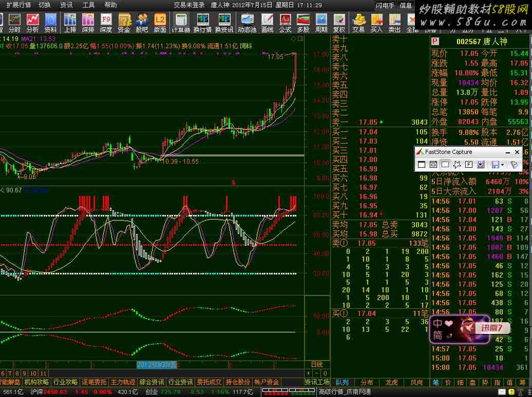Expand the 周期 period selector
532x397 pixels.
pyautogui.click(x=321, y=23)
